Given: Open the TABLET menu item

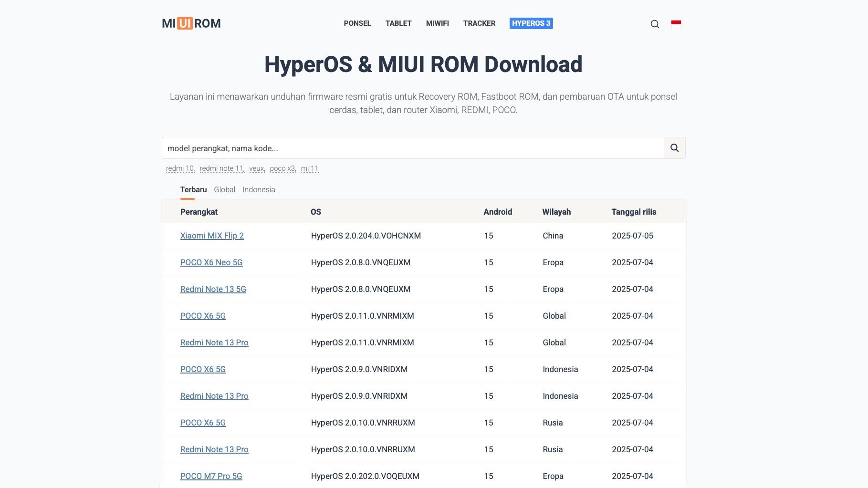Looking at the screenshot, I should (398, 23).
